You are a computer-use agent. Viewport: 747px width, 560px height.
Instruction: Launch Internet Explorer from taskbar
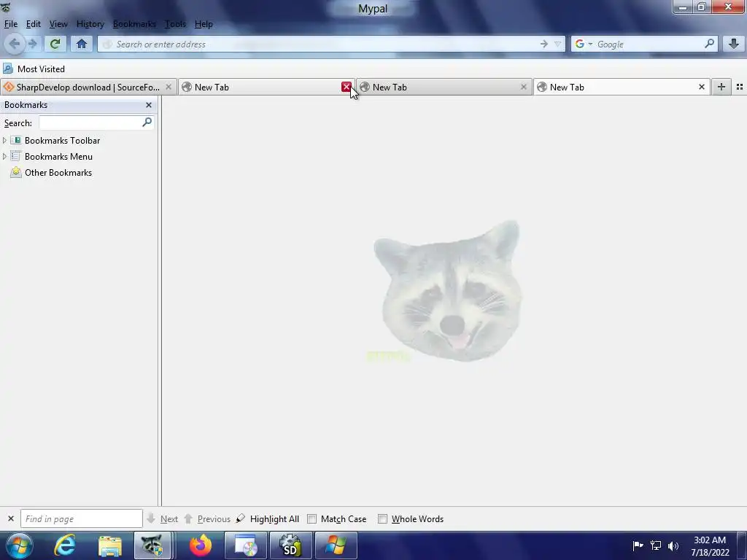tap(65, 545)
